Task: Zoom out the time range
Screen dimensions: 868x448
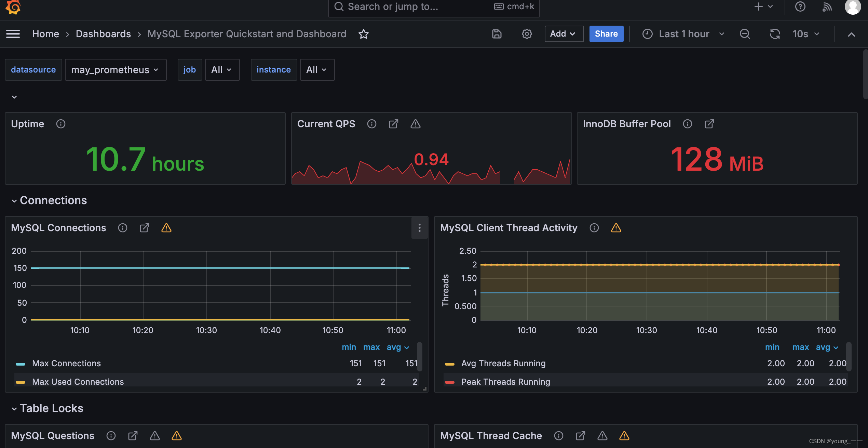Action: pos(745,34)
